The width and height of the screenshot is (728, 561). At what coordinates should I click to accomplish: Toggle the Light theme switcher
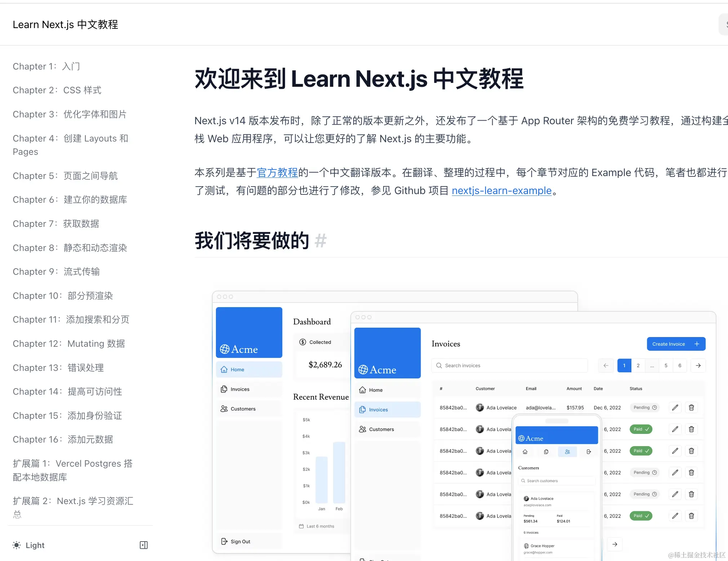click(x=35, y=545)
